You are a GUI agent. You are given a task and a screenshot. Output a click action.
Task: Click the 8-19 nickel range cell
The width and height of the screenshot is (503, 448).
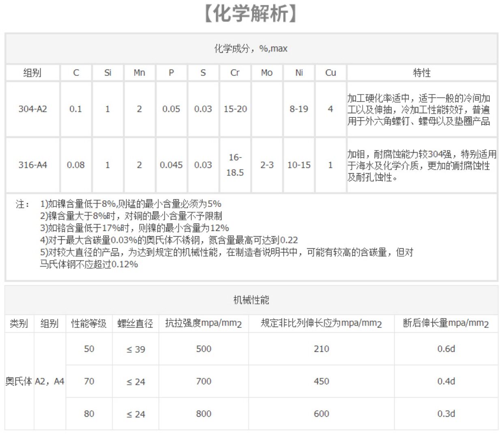(299, 109)
